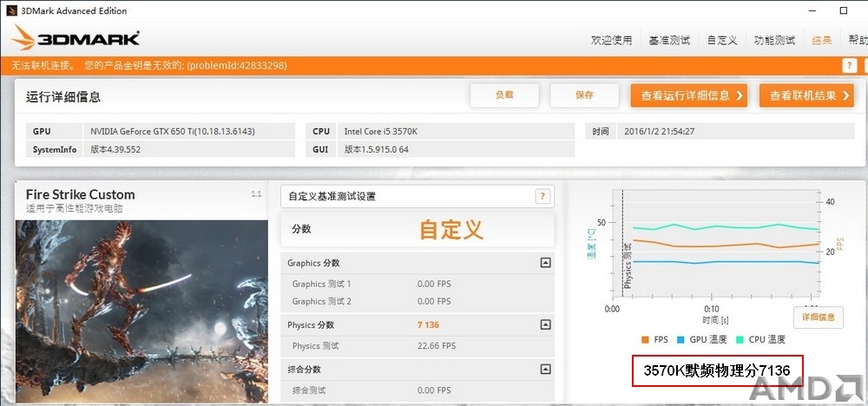Image resolution: width=868 pixels, height=406 pixels.
Task: Click the Fire Strike Custom title
Action: pyautogui.click(x=80, y=194)
